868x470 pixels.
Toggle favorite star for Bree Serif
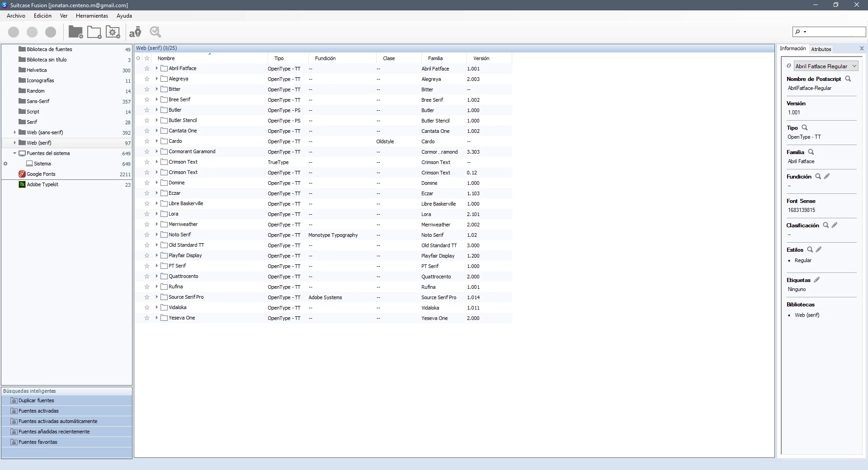pyautogui.click(x=147, y=100)
